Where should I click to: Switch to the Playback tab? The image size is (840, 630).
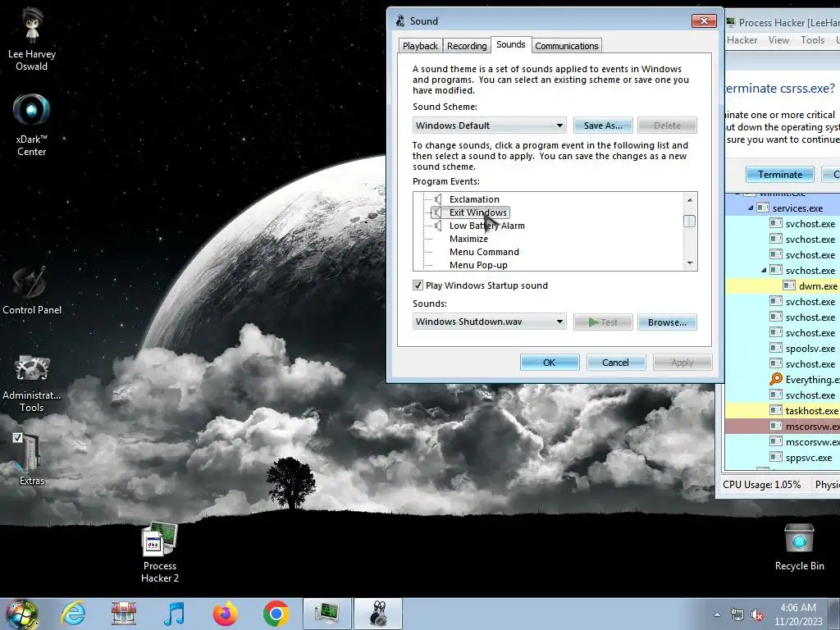pos(420,46)
